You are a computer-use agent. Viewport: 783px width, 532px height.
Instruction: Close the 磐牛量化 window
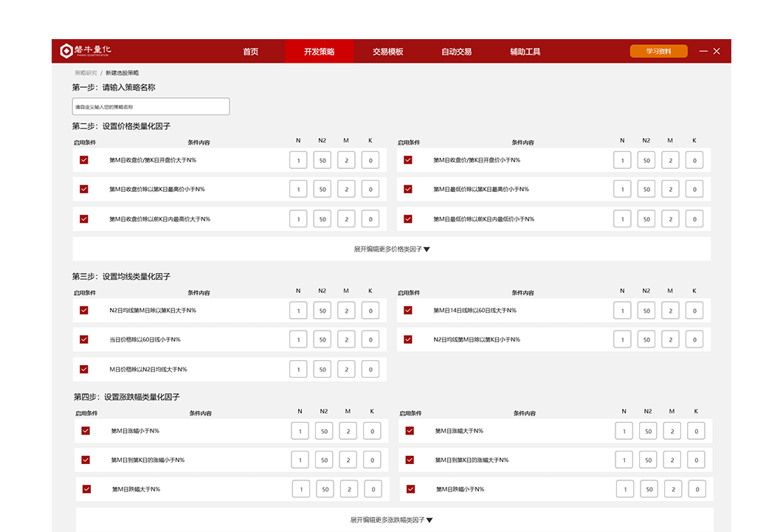coord(717,51)
